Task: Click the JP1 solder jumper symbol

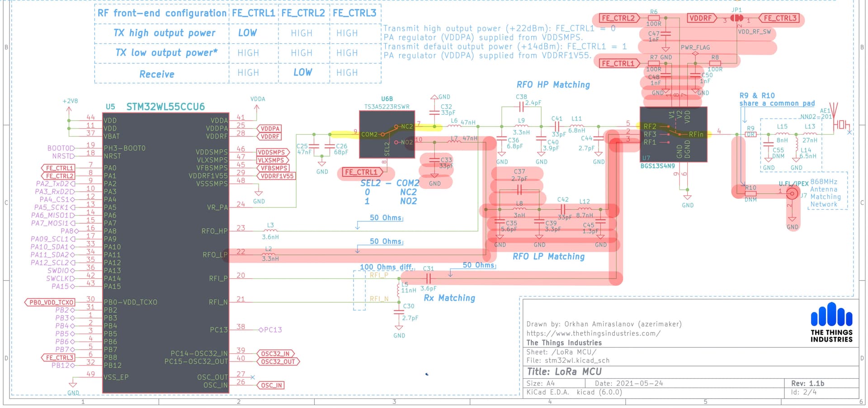Action: 736,18
